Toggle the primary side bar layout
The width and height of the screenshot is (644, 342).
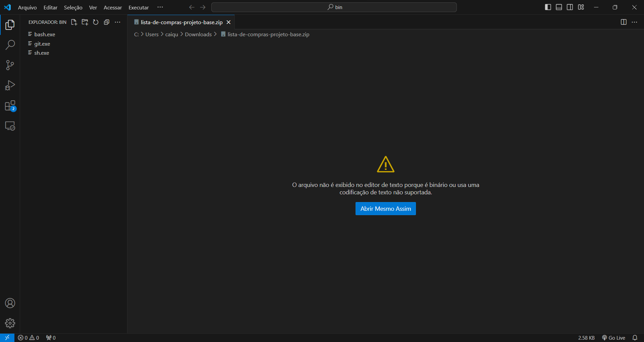tap(548, 7)
